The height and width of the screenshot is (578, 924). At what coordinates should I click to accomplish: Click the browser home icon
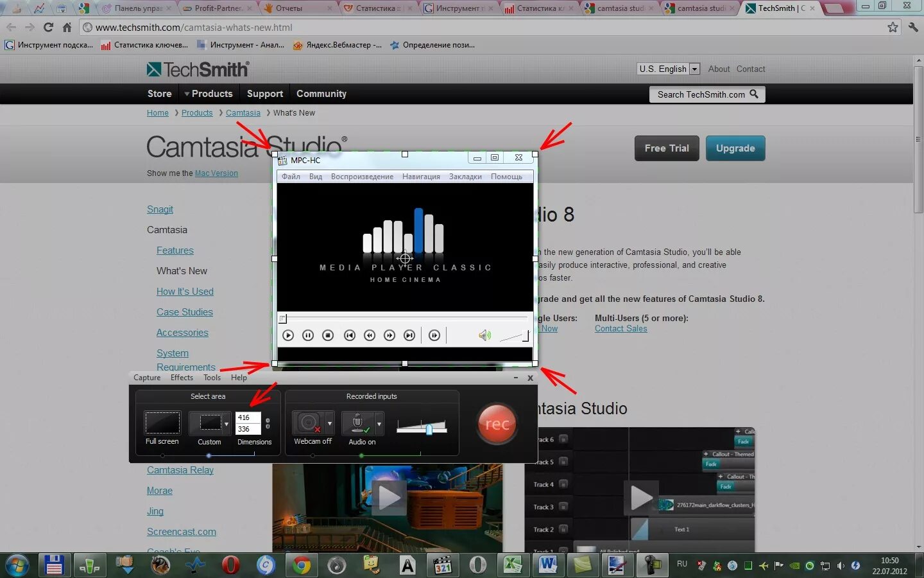pos(67,27)
